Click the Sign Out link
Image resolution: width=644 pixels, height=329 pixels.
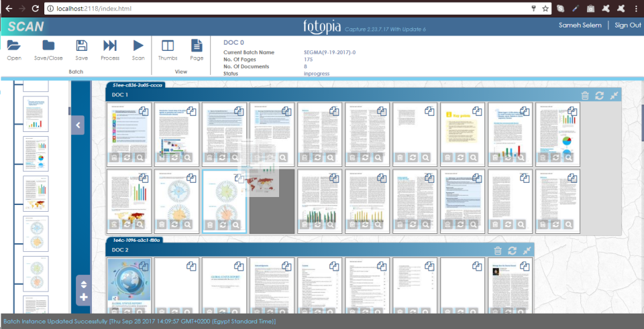[628, 25]
